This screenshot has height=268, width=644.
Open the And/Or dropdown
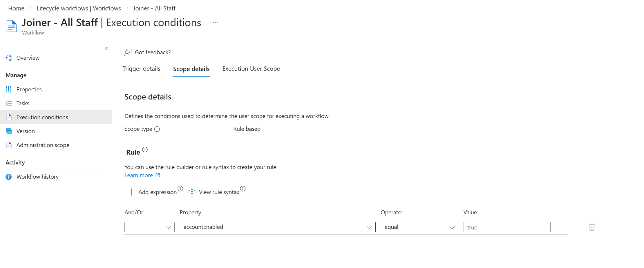click(x=149, y=227)
